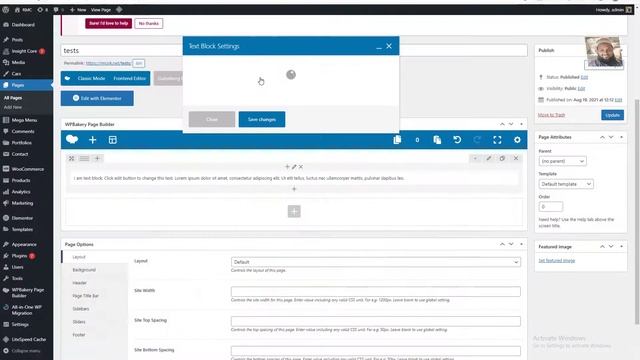Screen dimensions: 640x360
Task: Toggle WPBakery Page Builder panel
Action: pyautogui.click(x=521, y=124)
